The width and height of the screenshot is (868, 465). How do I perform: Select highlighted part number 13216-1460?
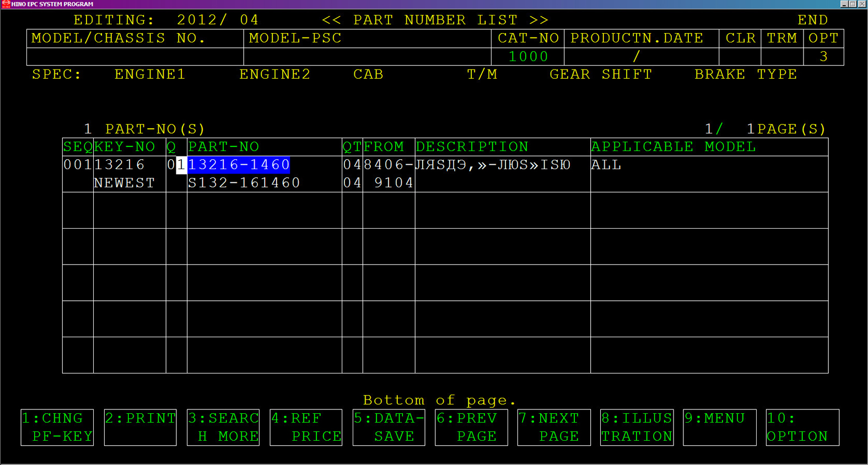239,165
